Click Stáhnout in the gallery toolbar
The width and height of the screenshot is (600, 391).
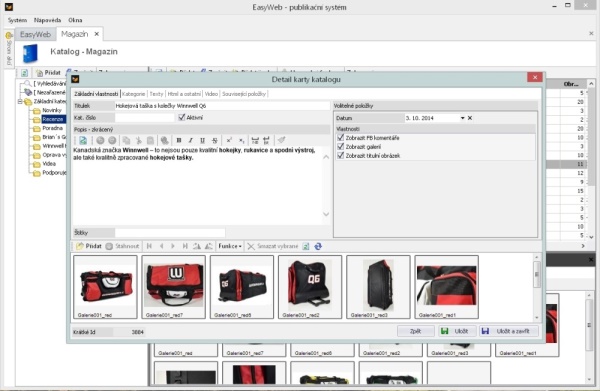pyautogui.click(x=122, y=246)
